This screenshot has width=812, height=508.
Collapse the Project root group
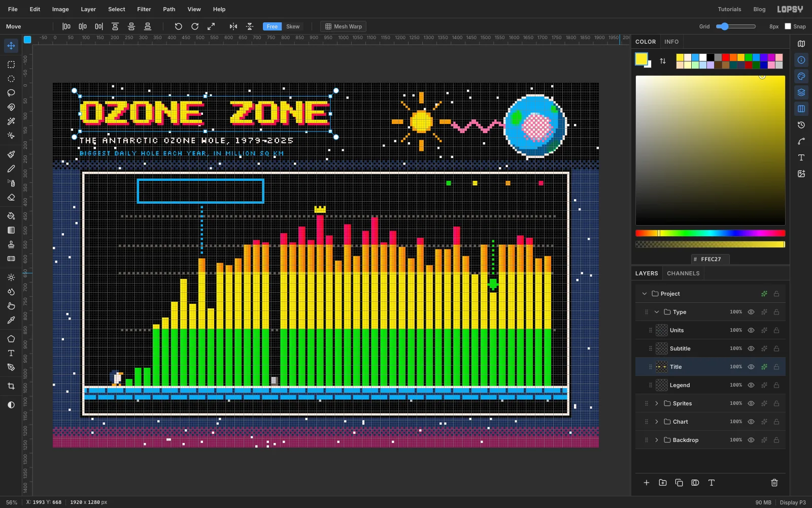[x=645, y=294]
